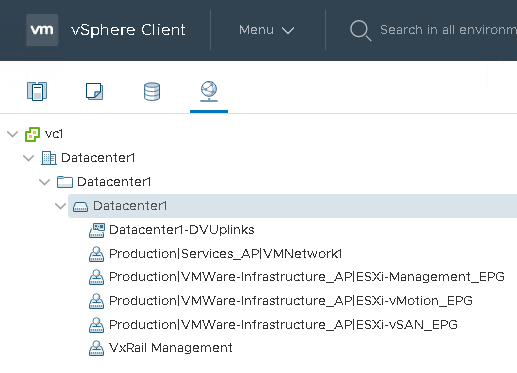Click the VMware vm logo
The image size is (517, 373).
[42, 30]
